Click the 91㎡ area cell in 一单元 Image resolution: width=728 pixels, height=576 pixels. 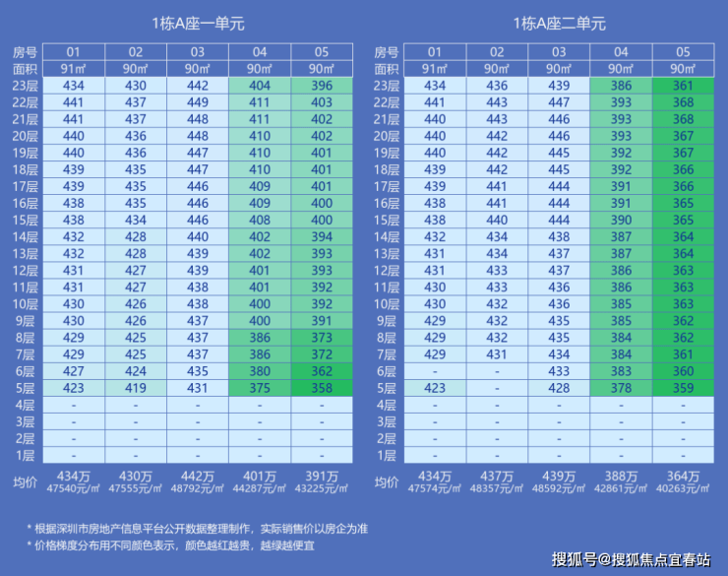click(x=74, y=69)
